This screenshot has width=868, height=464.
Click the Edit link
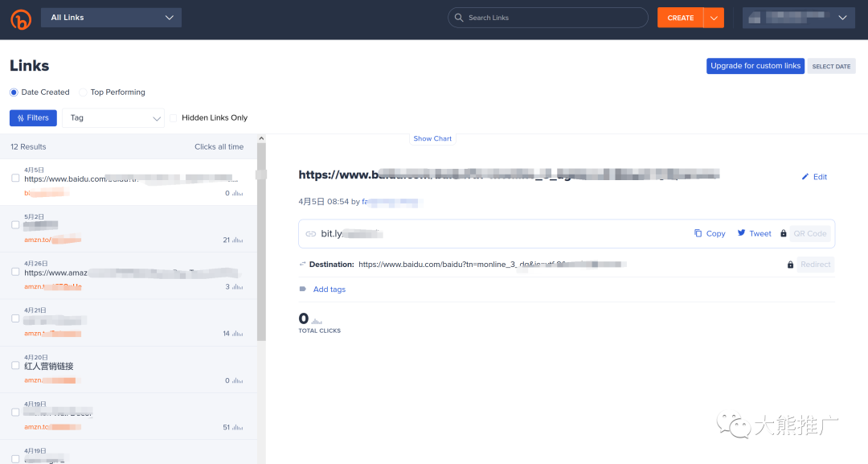[x=820, y=177]
